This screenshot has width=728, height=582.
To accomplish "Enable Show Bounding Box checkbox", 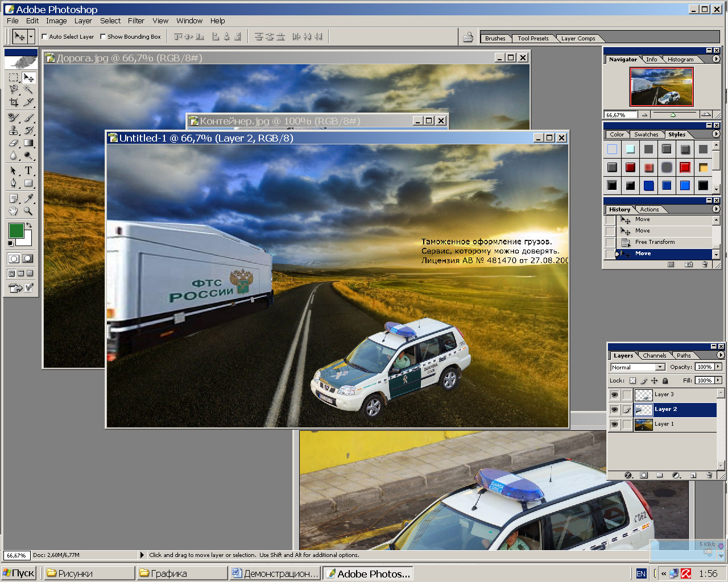I will pyautogui.click(x=103, y=36).
